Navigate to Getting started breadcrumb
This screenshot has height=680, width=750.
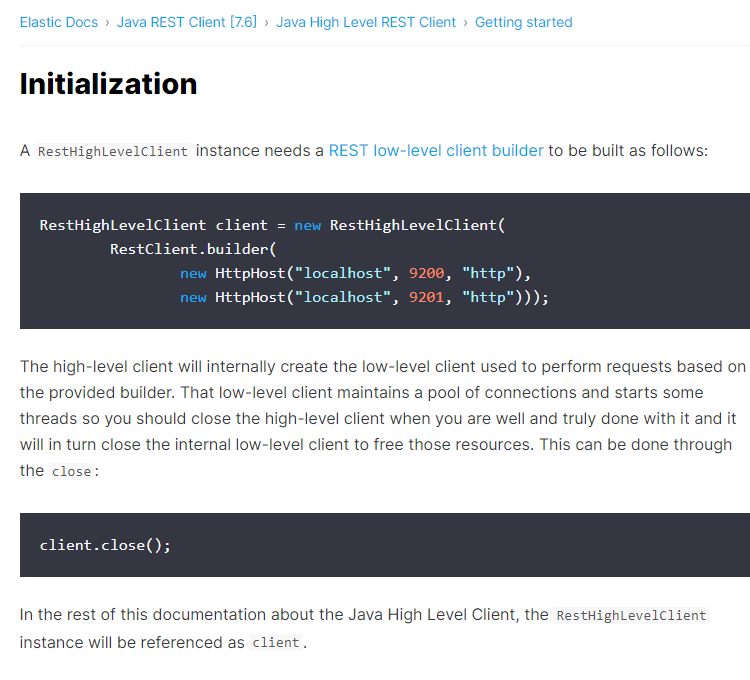pyautogui.click(x=523, y=22)
